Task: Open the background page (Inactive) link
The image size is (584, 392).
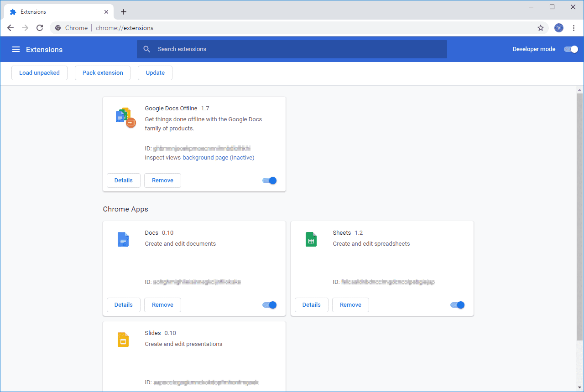Action: pos(219,158)
